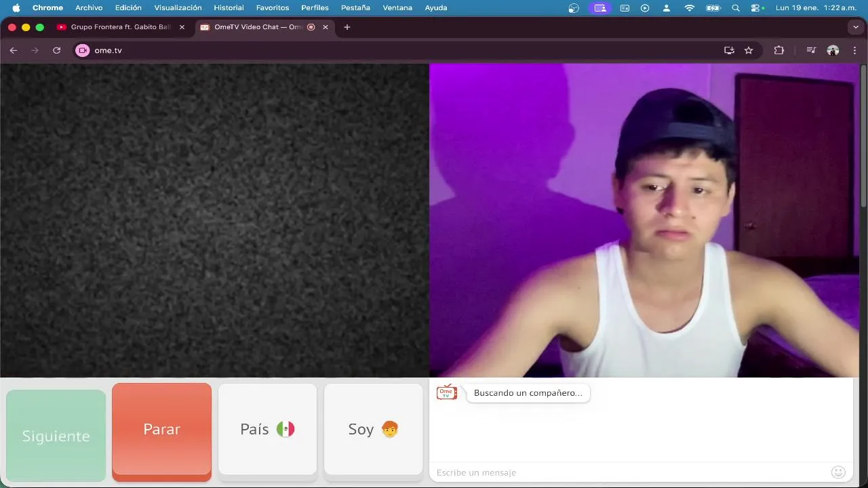Viewport: 868px width, 488px height.
Task: Stop the search with Parar
Action: (161, 430)
